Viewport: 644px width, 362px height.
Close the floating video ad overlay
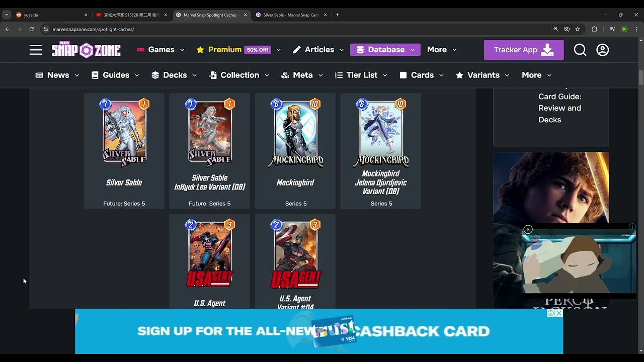click(x=528, y=229)
